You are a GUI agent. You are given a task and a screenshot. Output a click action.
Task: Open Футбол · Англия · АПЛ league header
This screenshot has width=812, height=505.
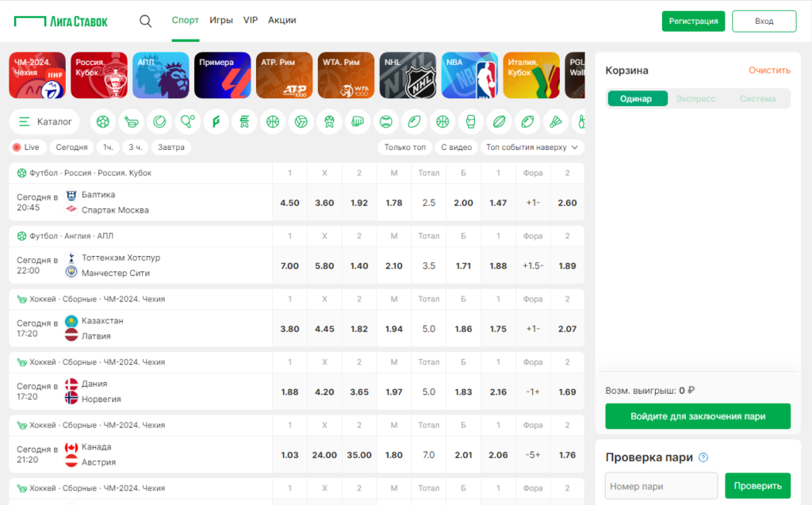[x=71, y=235]
